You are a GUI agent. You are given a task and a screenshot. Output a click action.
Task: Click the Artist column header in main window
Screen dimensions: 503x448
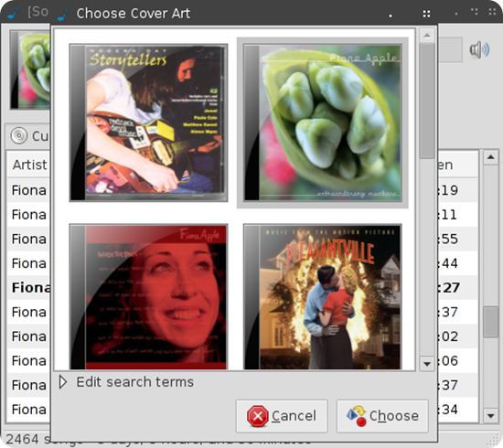pyautogui.click(x=28, y=165)
